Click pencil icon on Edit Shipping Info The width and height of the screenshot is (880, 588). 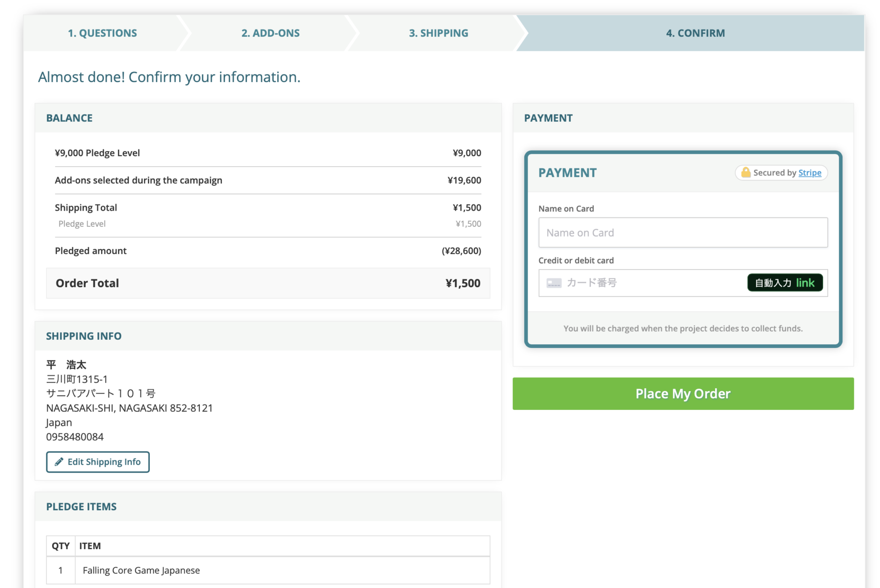tap(59, 462)
